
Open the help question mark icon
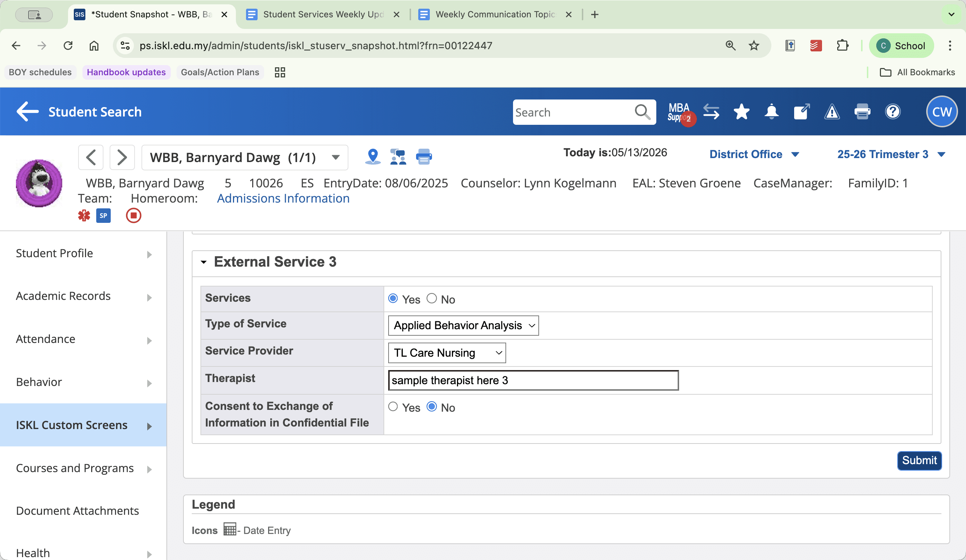[x=893, y=112]
